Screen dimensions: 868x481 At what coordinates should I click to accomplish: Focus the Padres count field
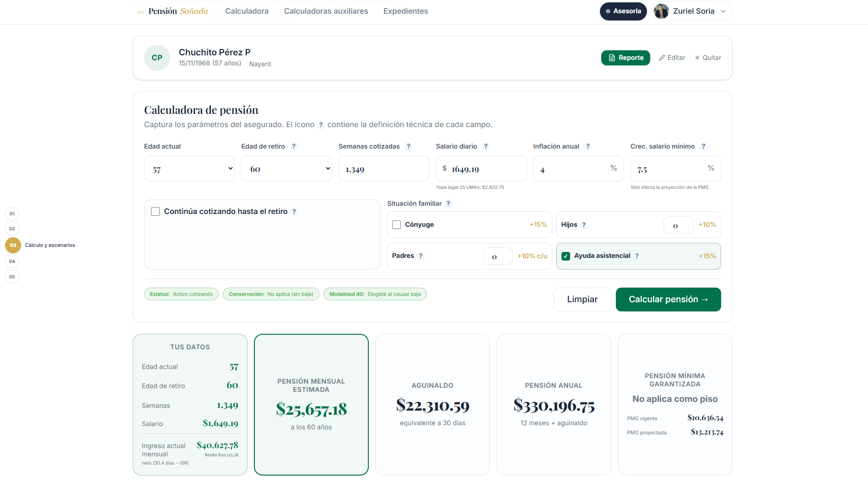(498, 256)
